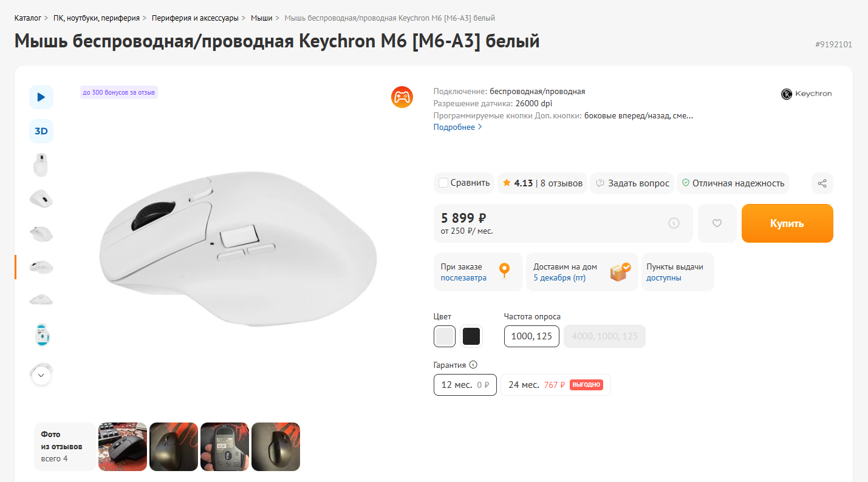Add the mouse to favorites (heart icon)
Screen dimensions: 868x482
(x=717, y=223)
